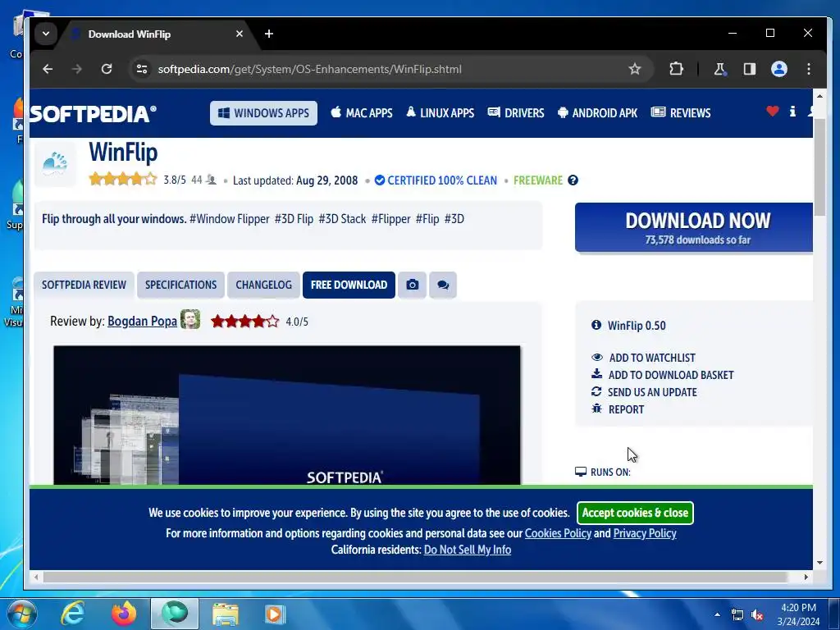Click the horizontal scrollbar right arrow

click(806, 577)
